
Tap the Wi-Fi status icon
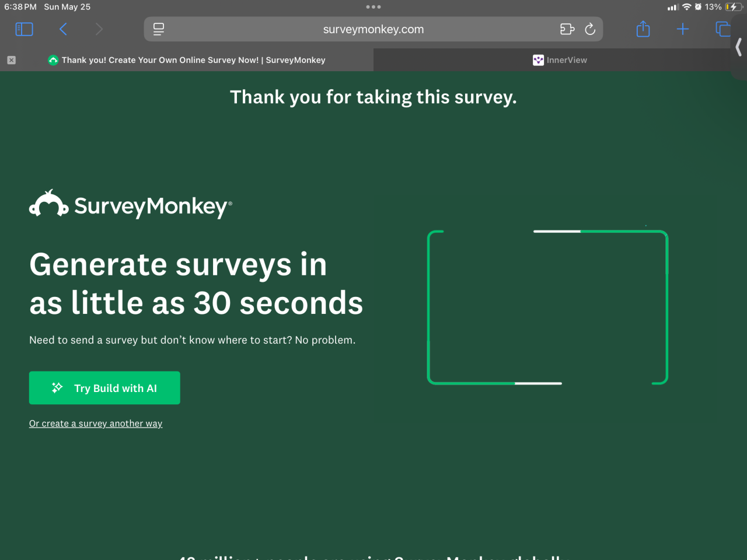pos(686,7)
